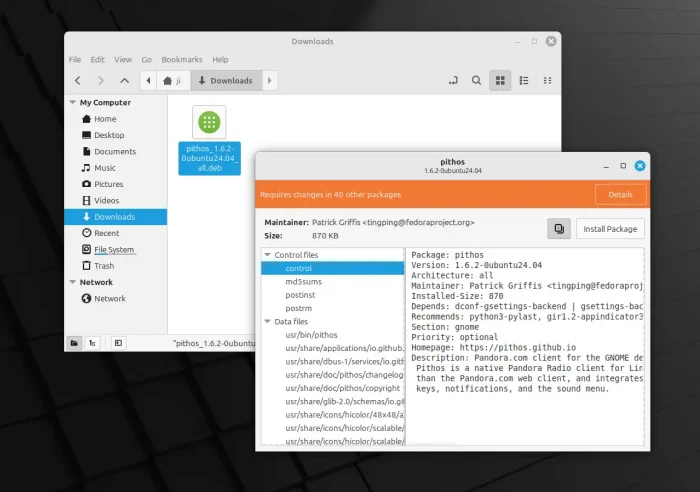This screenshot has width=700, height=492.
Task: Open the Bookmarks menu
Action: pos(182,59)
